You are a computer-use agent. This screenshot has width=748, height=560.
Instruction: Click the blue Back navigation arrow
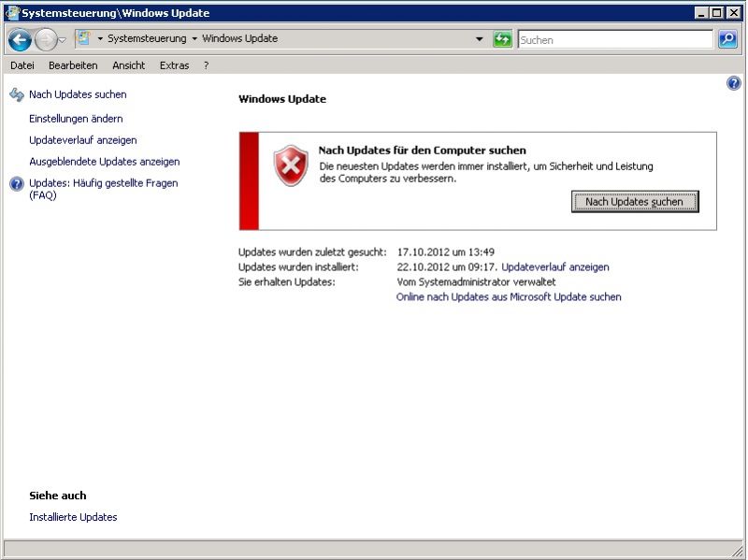[20, 39]
